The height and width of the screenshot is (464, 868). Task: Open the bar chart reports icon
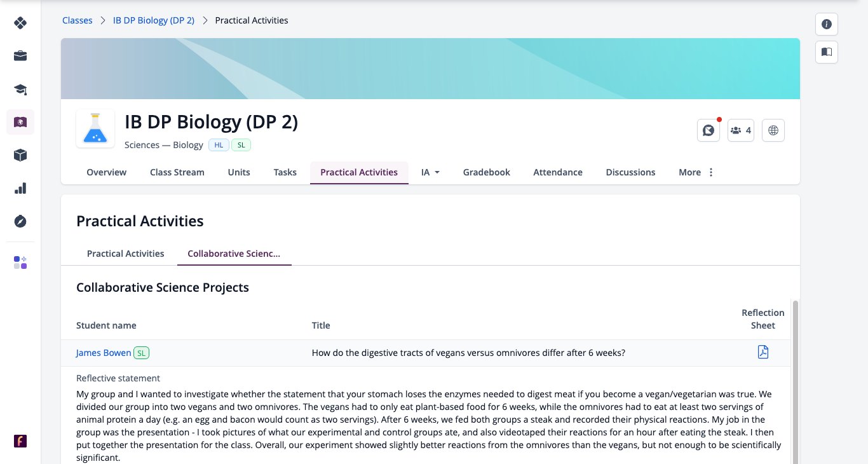pos(20,188)
